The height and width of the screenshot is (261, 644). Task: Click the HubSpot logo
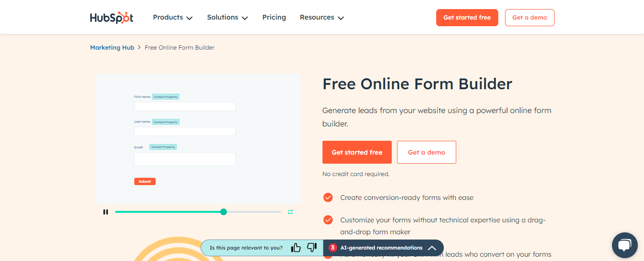111,18
